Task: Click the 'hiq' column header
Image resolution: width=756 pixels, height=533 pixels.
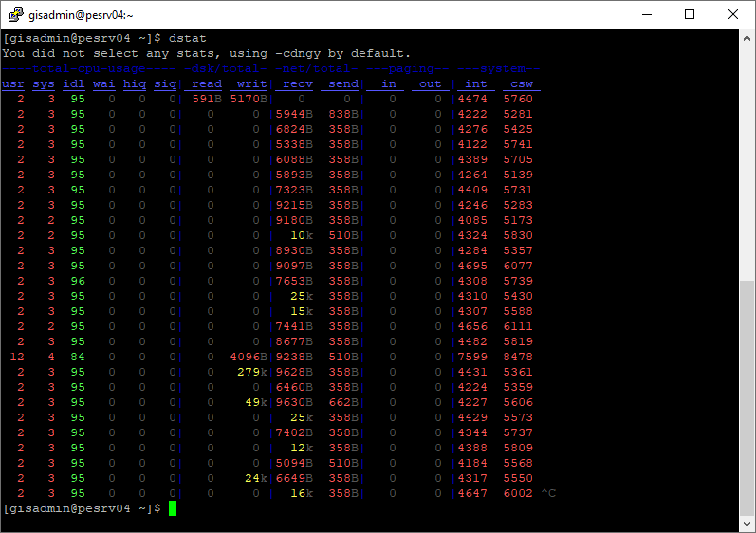Action: (135, 83)
